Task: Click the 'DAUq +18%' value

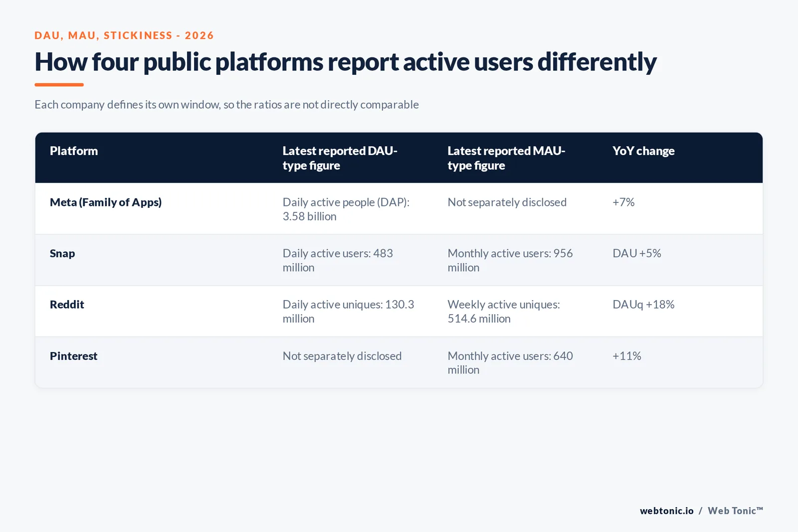Action: click(643, 305)
